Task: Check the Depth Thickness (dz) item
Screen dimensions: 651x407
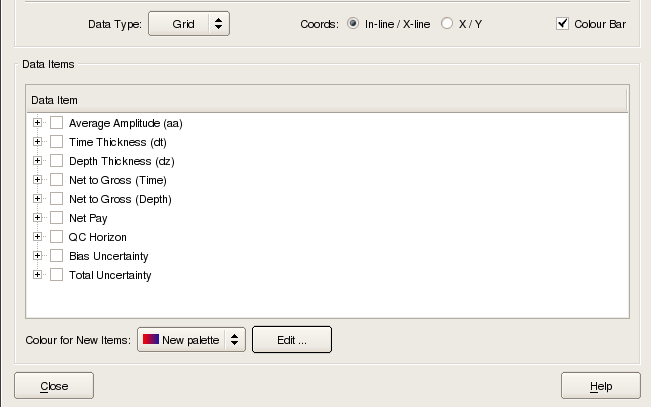Action: pyautogui.click(x=57, y=161)
